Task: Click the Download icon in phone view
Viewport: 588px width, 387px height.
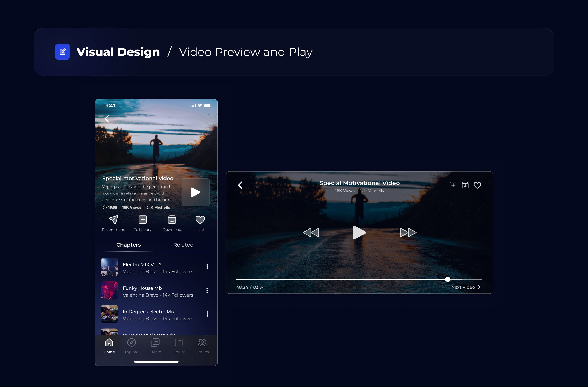Action: (172, 220)
